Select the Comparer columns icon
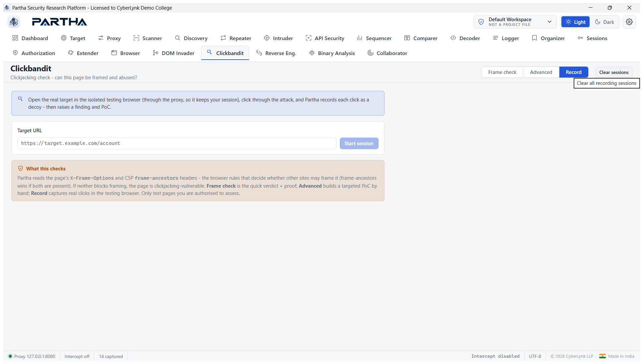Viewport: 643px width, 364px height. [407, 38]
